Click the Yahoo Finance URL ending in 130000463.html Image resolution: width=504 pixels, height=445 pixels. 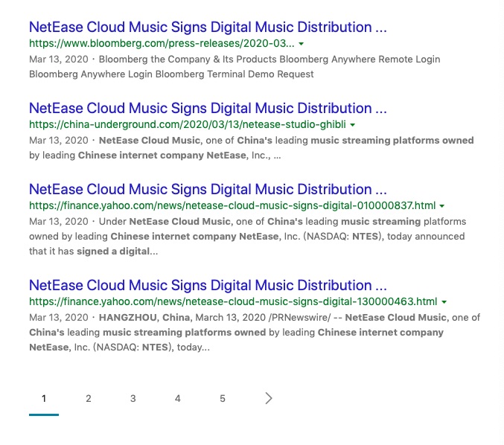point(233,301)
